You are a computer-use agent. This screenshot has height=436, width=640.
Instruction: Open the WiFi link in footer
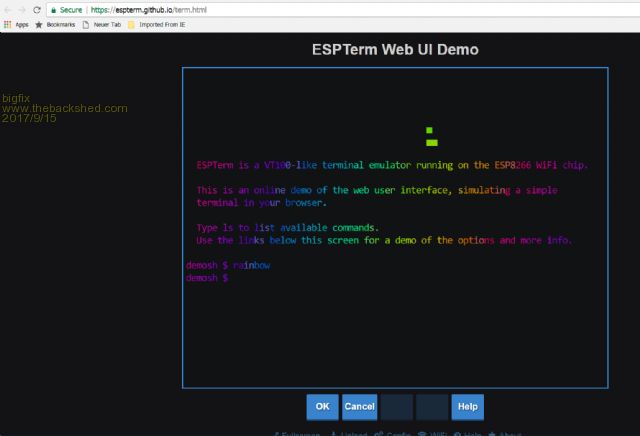436,434
